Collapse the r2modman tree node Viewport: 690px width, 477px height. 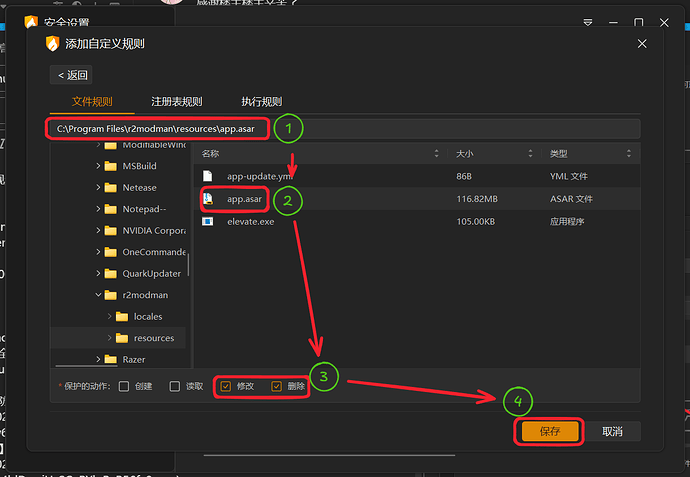point(98,295)
